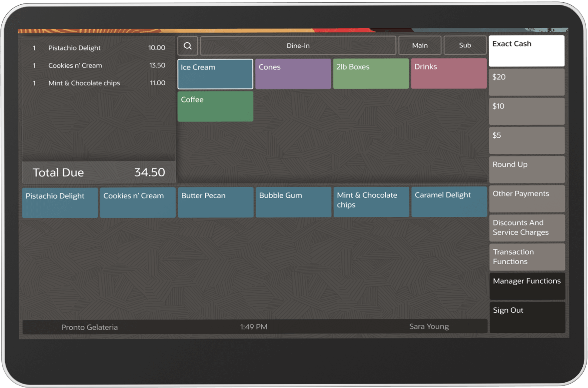Image resolution: width=588 pixels, height=388 pixels.
Task: Add Bubble Gum to the order
Action: (x=293, y=202)
